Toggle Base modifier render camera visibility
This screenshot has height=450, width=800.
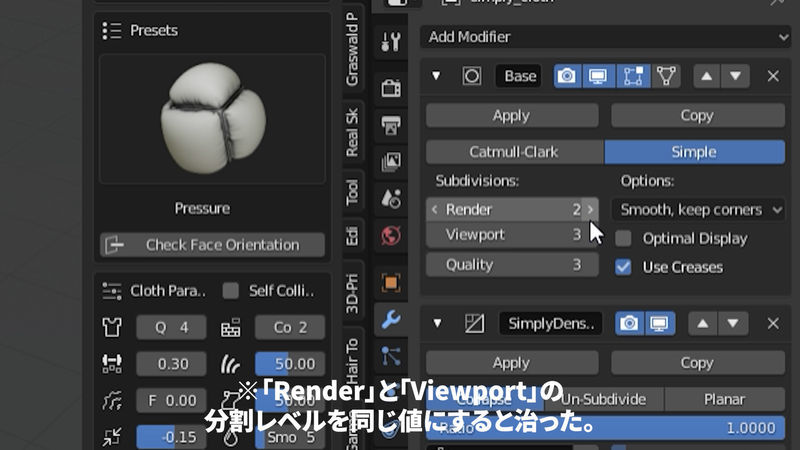[x=567, y=77]
